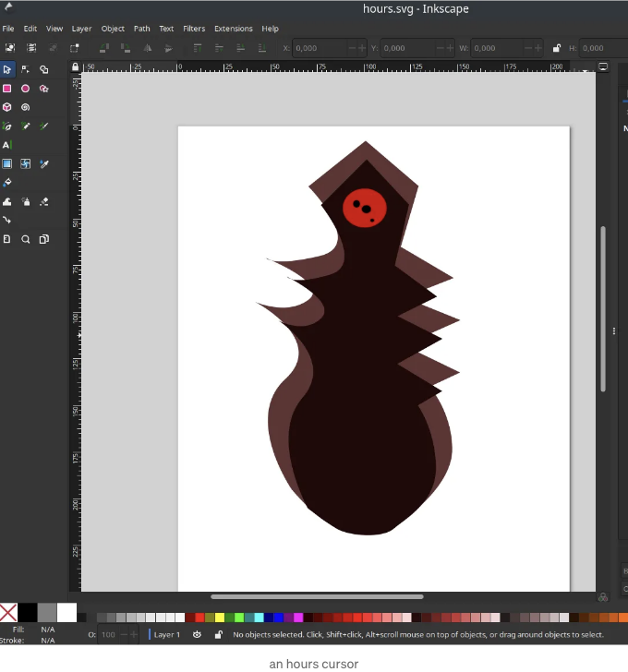The height and width of the screenshot is (672, 628).
Task: Toggle Layer 1 visibility eye
Action: [x=197, y=634]
